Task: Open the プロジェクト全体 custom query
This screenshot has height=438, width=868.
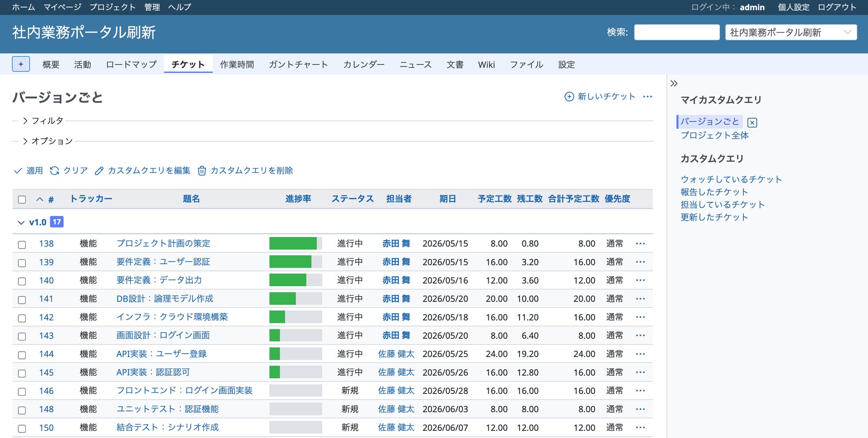Action: pyautogui.click(x=714, y=135)
